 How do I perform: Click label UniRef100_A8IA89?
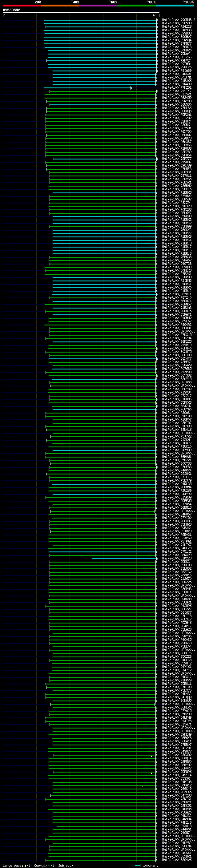[x=177, y=71]
